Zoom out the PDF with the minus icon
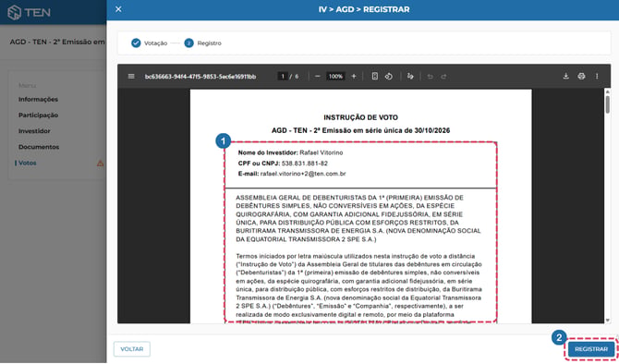619x364 pixels. point(318,76)
